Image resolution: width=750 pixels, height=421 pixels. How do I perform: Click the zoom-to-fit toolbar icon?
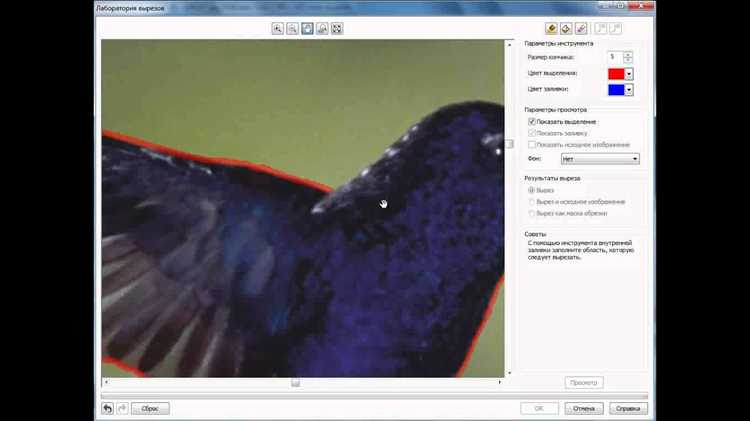pyautogui.click(x=322, y=29)
